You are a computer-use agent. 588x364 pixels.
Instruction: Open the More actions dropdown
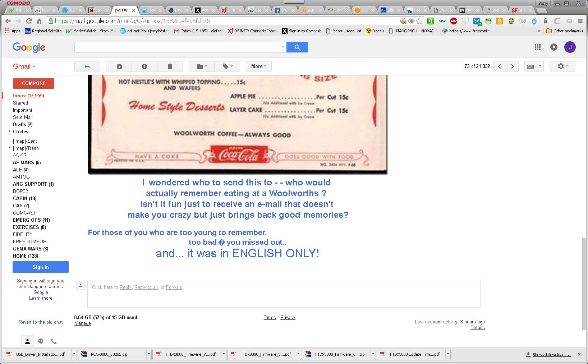coord(259,66)
